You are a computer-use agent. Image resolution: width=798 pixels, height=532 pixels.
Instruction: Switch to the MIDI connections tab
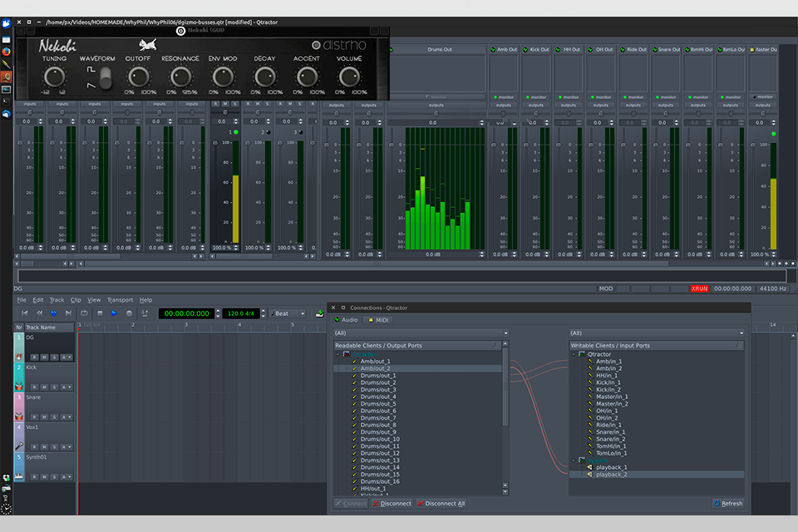coord(379,320)
